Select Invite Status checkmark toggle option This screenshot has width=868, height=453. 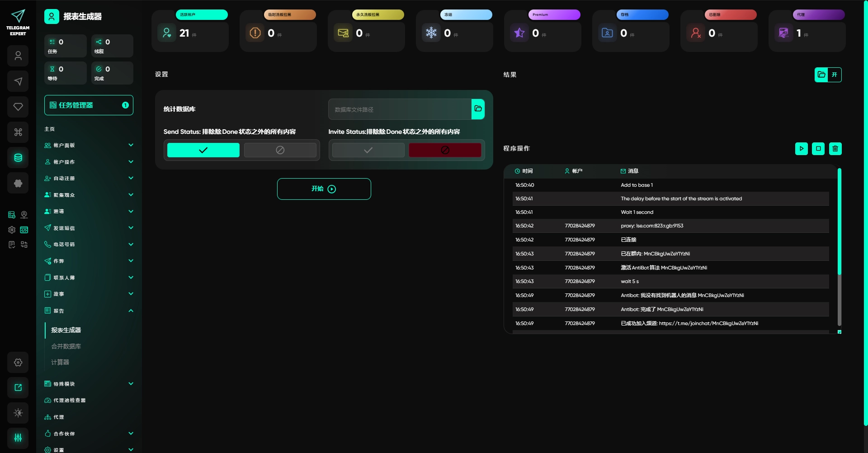point(368,150)
